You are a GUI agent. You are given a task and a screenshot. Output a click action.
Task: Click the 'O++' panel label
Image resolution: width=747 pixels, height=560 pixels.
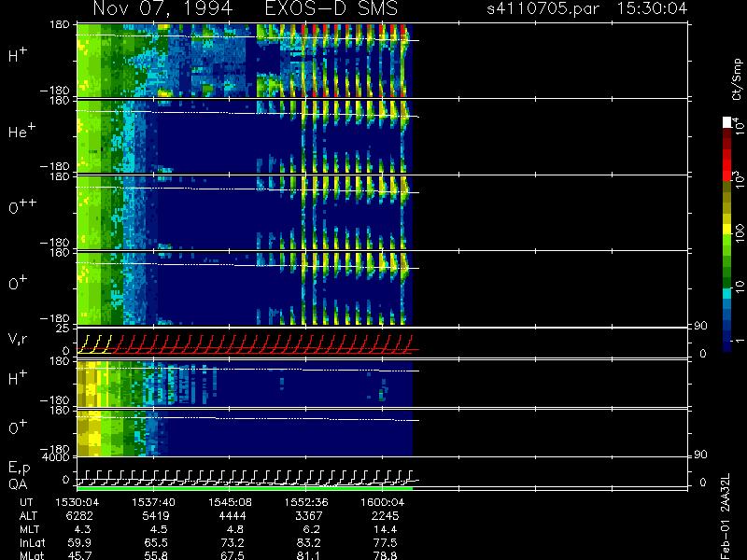click(x=22, y=206)
